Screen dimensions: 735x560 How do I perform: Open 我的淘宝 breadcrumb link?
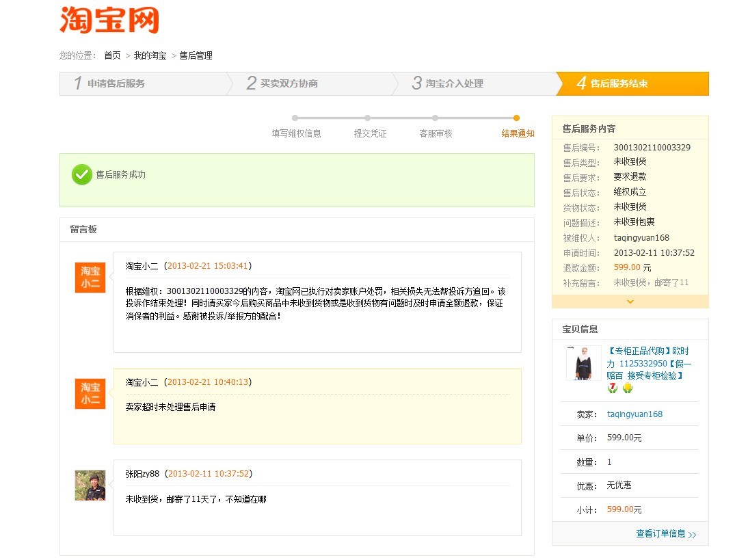(x=149, y=55)
